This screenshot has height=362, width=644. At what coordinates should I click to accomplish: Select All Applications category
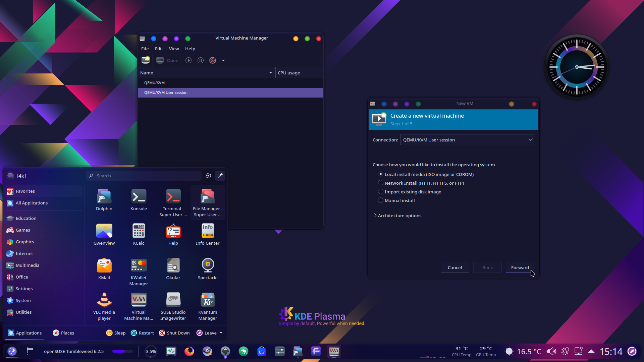(x=44, y=203)
